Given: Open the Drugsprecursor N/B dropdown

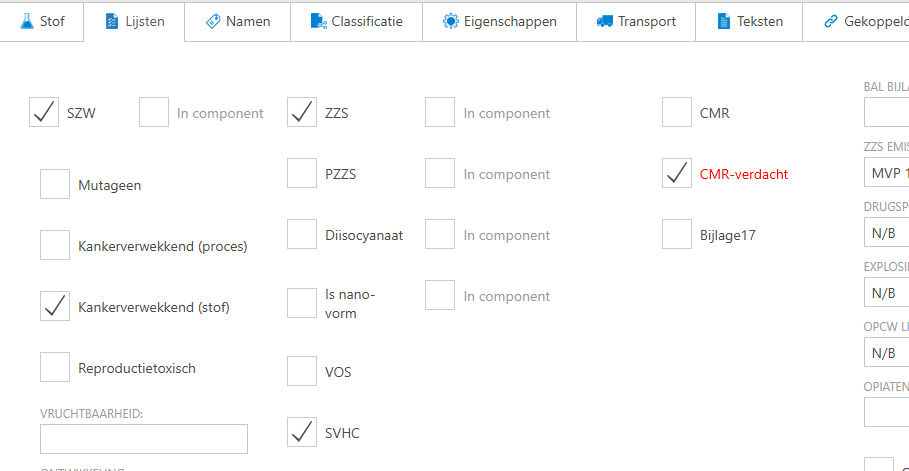Looking at the screenshot, I should coord(886,233).
